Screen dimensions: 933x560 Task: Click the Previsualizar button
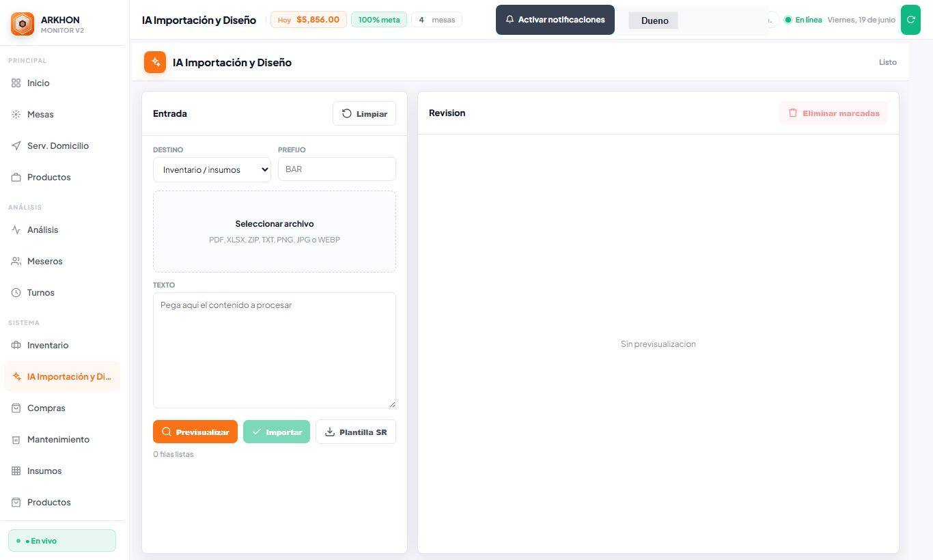click(x=195, y=432)
